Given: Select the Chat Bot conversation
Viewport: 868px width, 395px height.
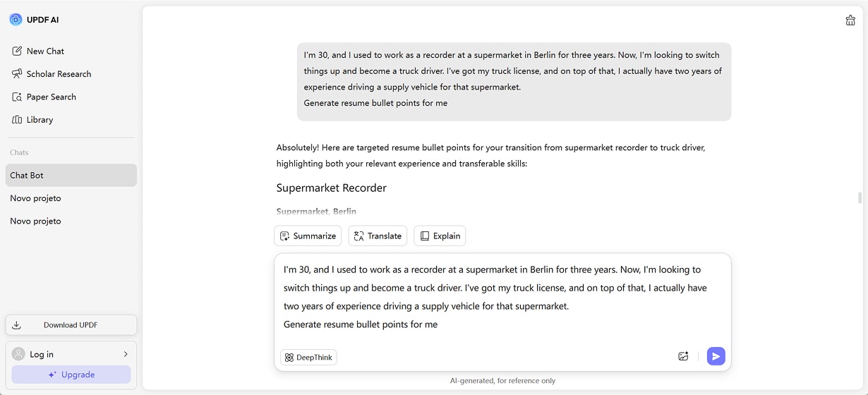Looking at the screenshot, I should click(71, 176).
